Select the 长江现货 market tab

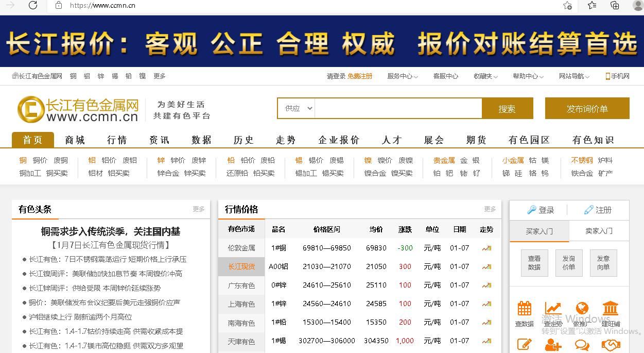click(241, 266)
